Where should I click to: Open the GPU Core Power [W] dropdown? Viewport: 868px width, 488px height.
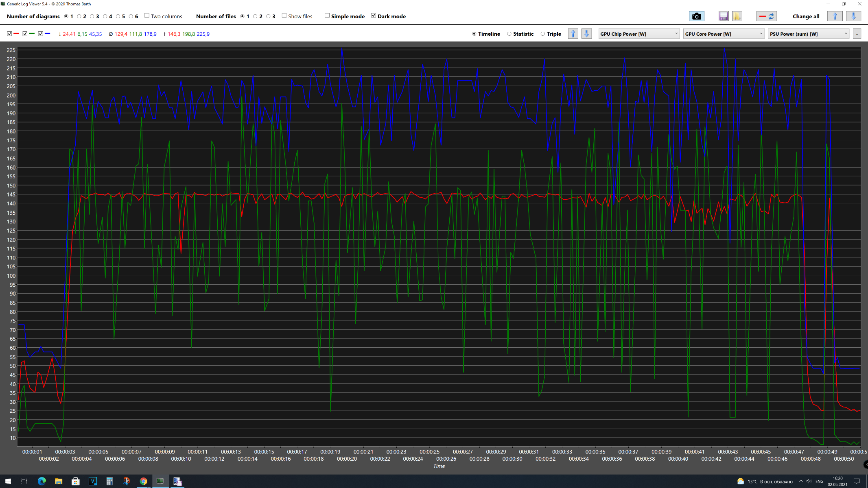point(724,34)
